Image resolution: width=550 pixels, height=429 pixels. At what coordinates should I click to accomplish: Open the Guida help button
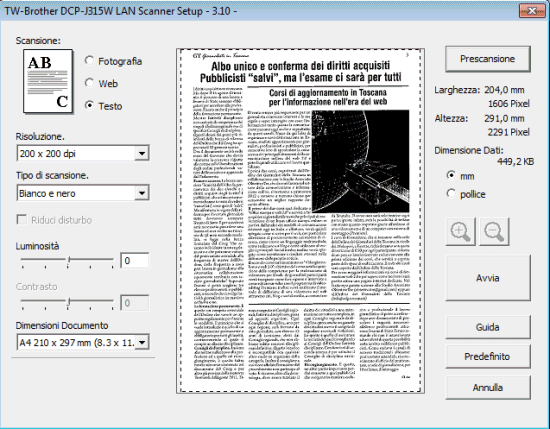(488, 327)
